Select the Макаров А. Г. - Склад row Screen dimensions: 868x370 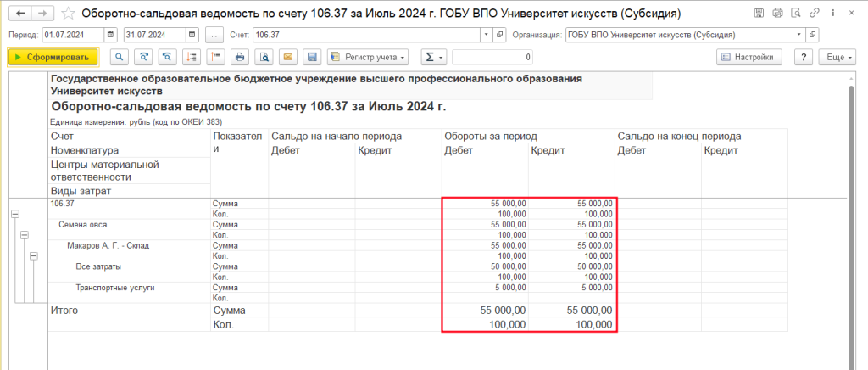(129, 250)
